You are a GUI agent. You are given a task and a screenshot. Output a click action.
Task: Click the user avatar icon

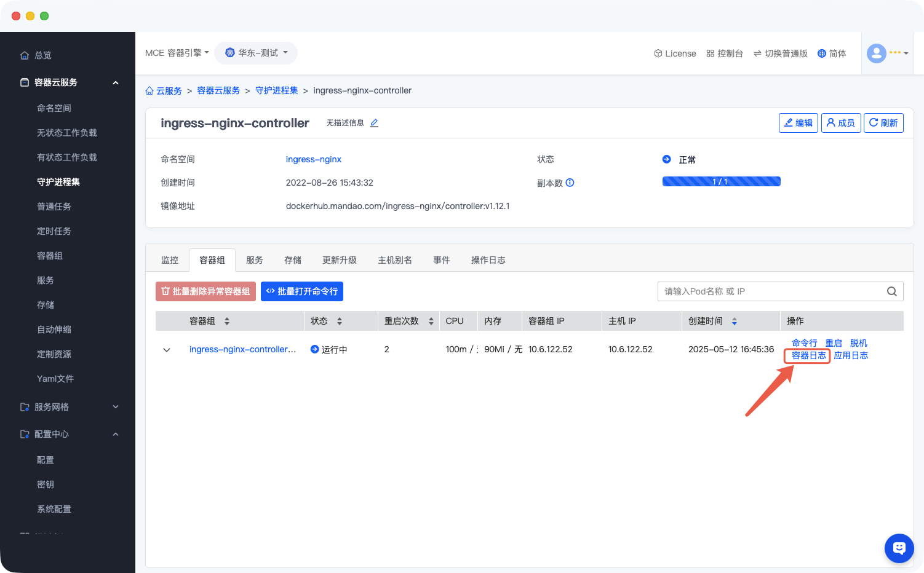coord(876,53)
